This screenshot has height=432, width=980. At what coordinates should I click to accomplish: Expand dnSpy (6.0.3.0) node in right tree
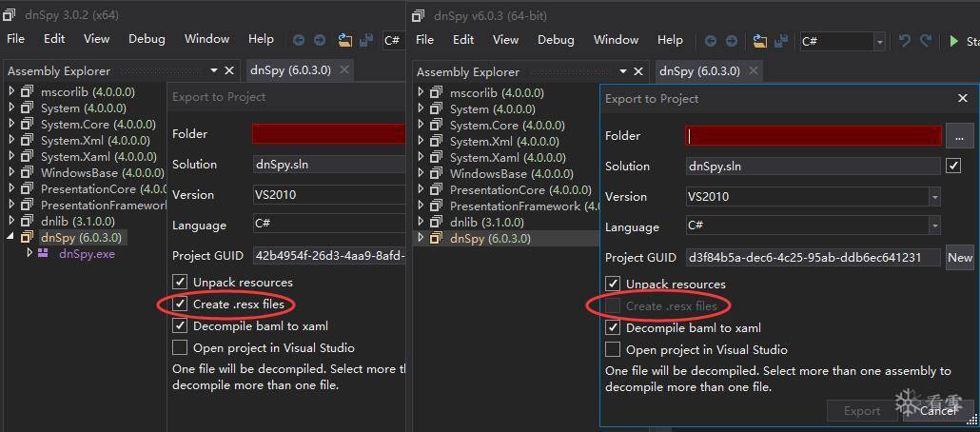(421, 238)
